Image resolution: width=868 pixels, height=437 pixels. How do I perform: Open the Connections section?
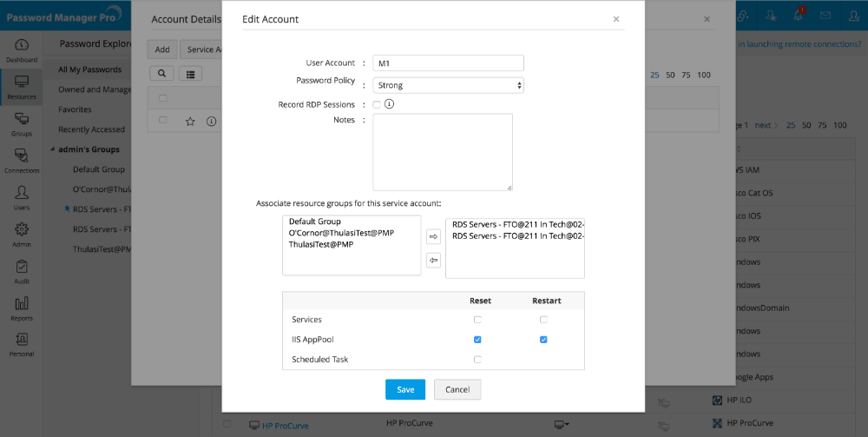(x=22, y=161)
